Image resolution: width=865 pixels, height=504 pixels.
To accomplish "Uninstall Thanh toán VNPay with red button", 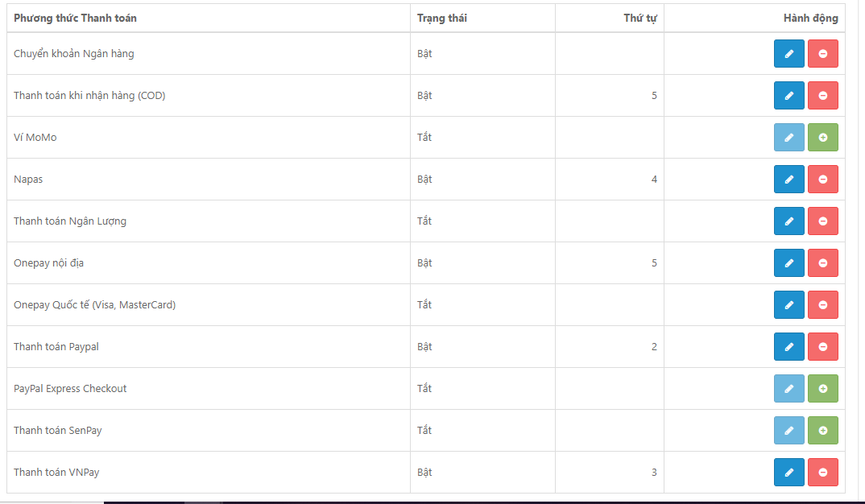I will [822, 473].
